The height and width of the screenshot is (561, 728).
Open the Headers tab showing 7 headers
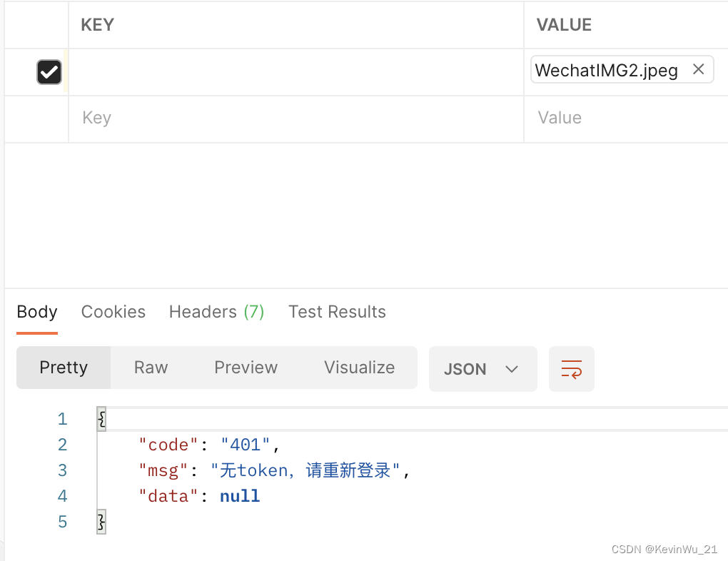click(x=216, y=312)
